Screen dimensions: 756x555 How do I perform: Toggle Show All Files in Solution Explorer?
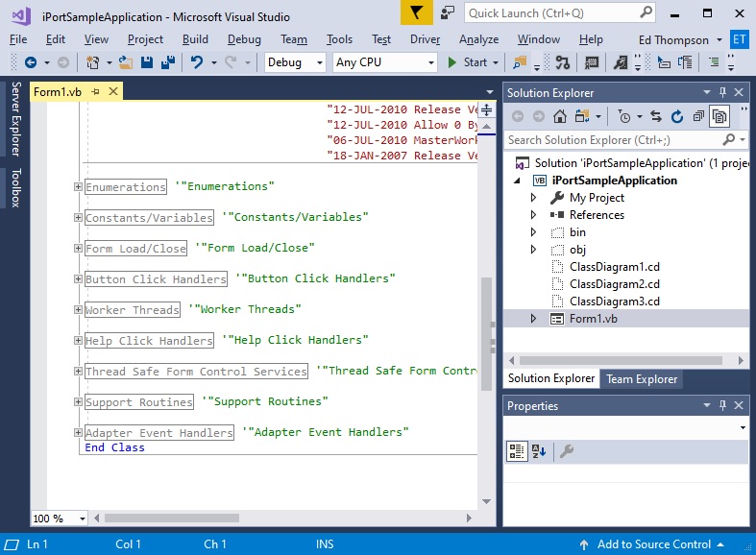(719, 116)
